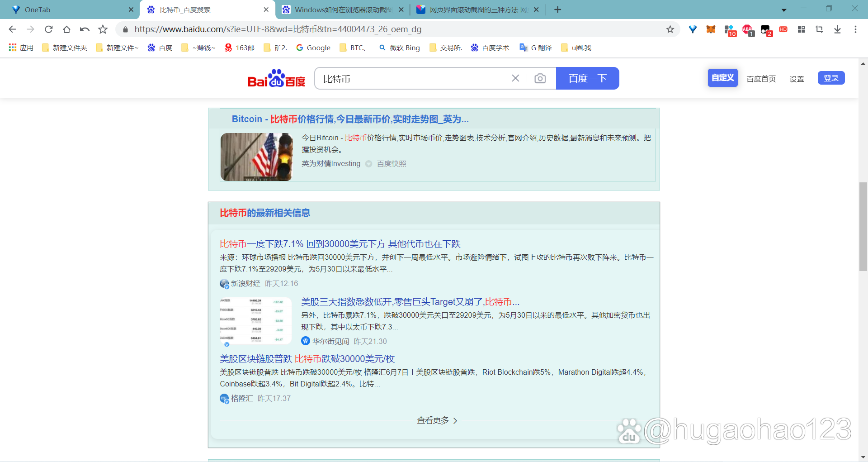Open the extension with badge 10
This screenshot has height=462, width=868.
tap(730, 30)
